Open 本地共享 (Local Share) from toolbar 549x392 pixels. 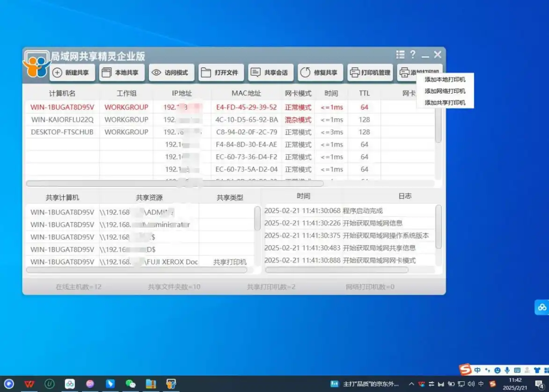pos(122,73)
